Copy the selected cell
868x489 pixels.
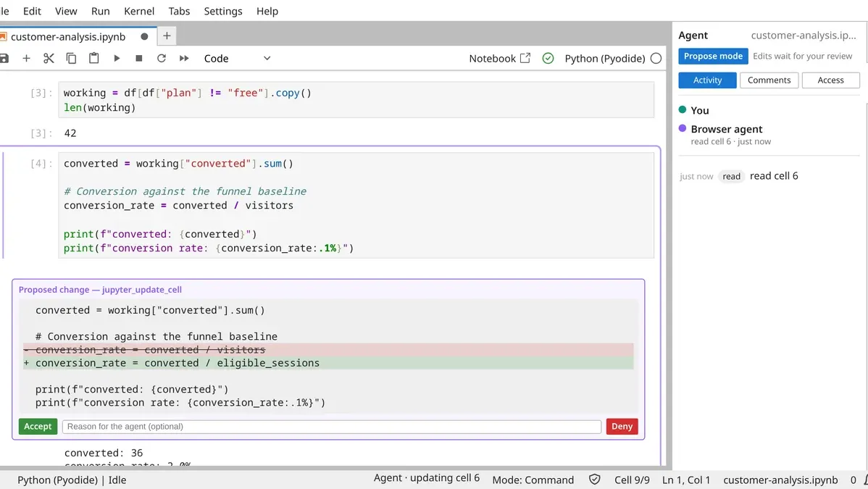click(72, 58)
